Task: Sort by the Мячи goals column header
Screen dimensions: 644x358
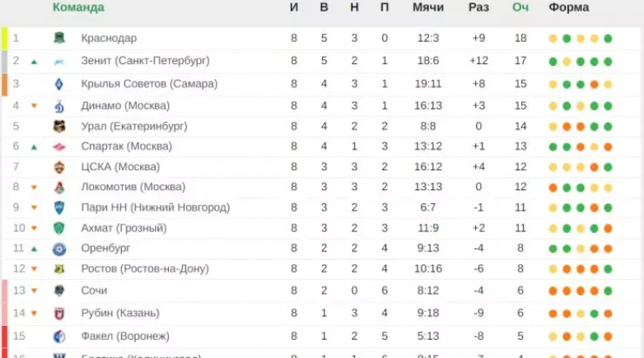Action: [428, 7]
